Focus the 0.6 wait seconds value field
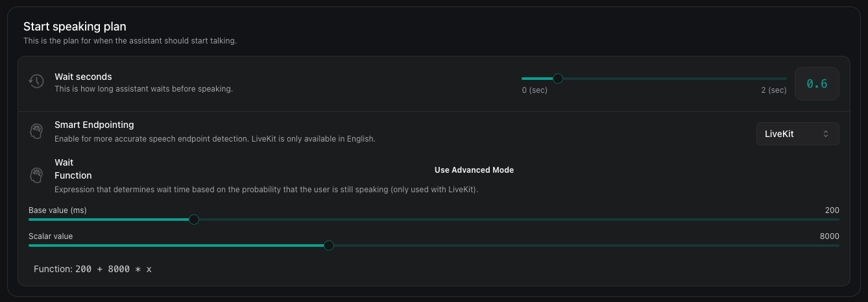Viewport: 868px width, 302px height. [x=817, y=84]
